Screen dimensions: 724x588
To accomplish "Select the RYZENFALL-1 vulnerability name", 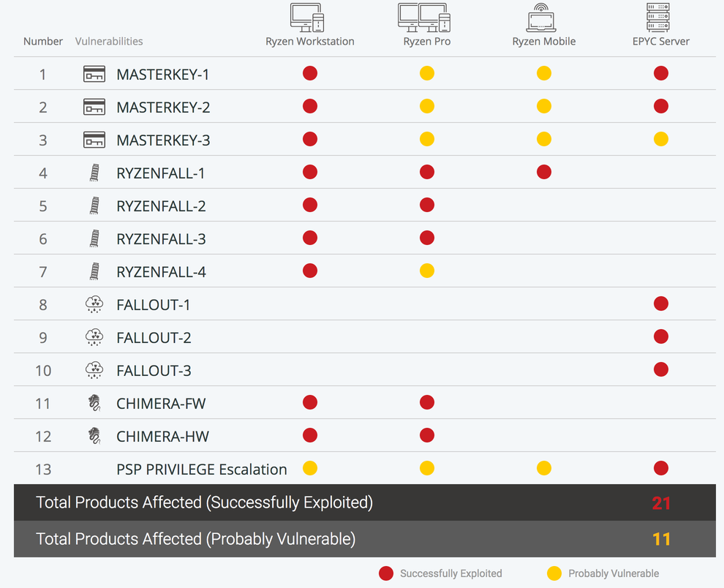I will click(161, 173).
